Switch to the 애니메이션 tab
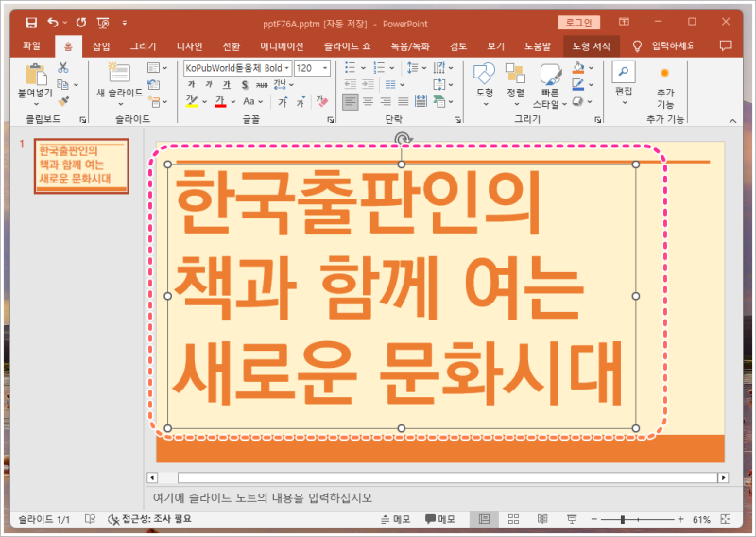 (282, 46)
